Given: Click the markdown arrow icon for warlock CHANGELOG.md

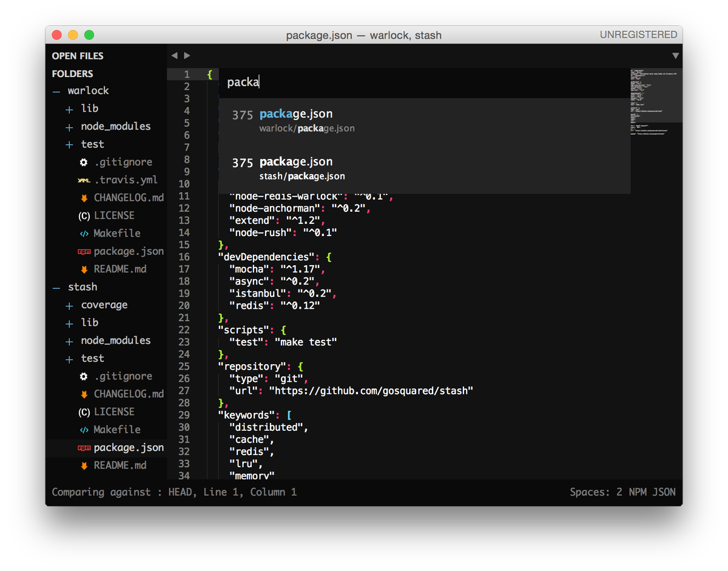Looking at the screenshot, I should tap(84, 198).
